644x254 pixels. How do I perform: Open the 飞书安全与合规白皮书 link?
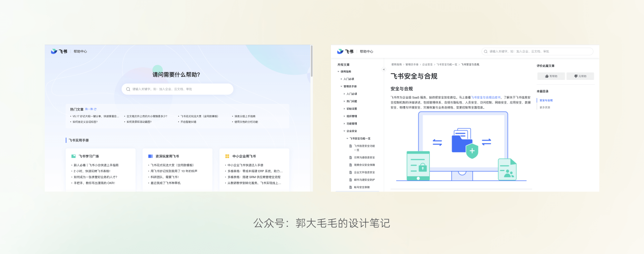pos(487,97)
